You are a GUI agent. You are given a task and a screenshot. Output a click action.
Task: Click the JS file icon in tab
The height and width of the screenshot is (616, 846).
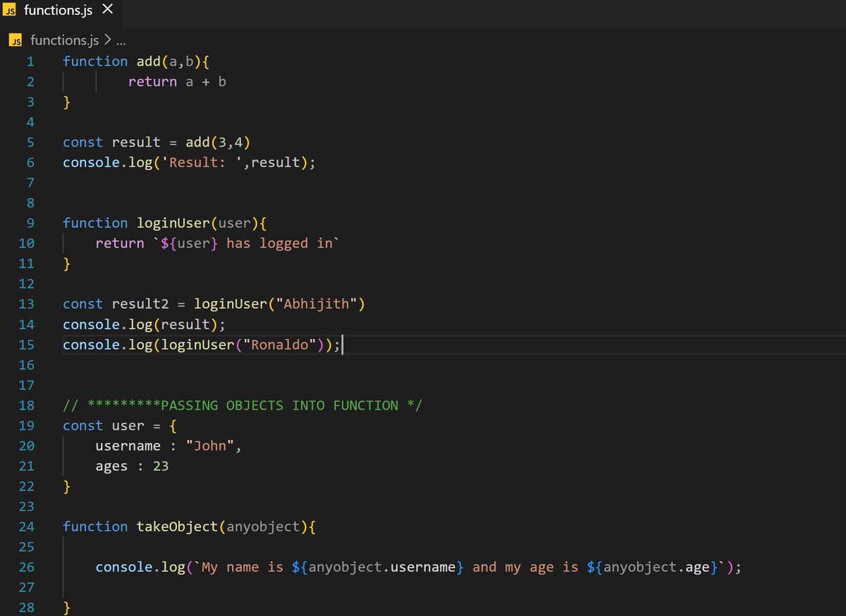pyautogui.click(x=11, y=11)
